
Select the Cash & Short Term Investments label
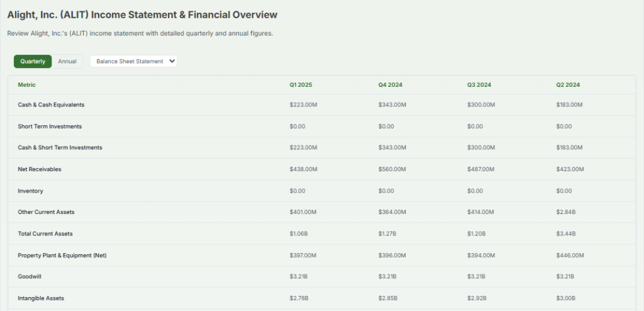pyautogui.click(x=60, y=147)
